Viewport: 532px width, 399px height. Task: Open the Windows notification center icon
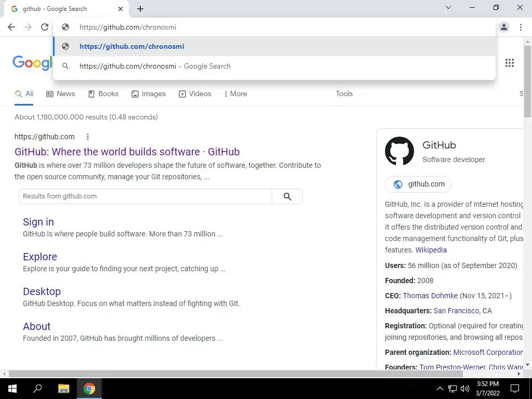(515, 389)
